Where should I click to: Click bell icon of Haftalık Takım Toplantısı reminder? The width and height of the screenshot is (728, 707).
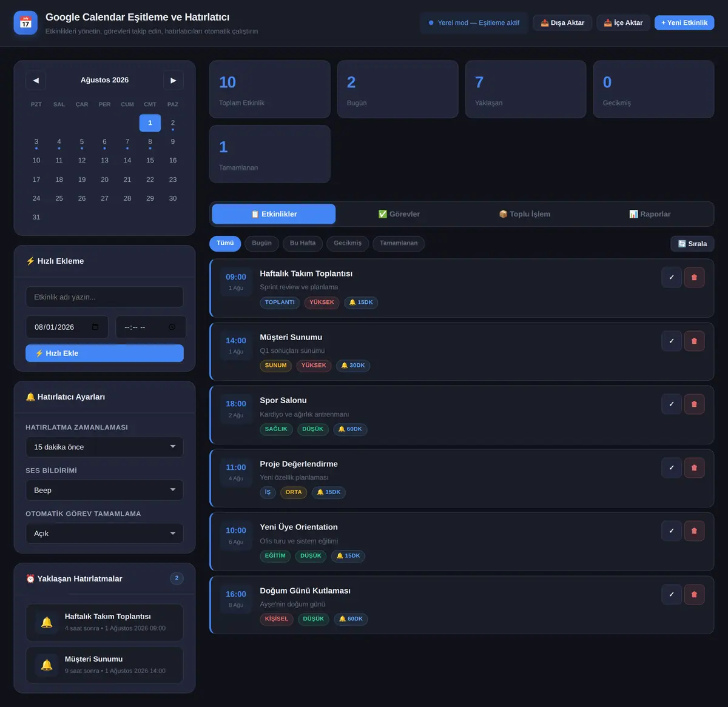coord(47,622)
